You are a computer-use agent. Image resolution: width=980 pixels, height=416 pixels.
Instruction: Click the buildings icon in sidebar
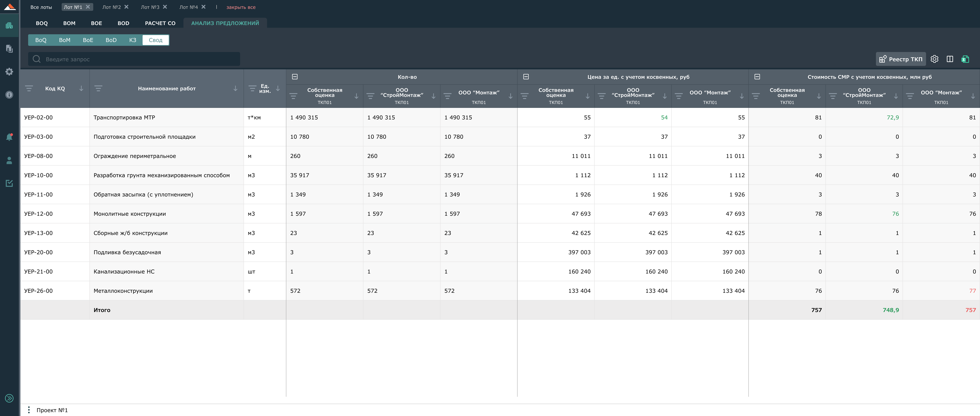[9, 25]
